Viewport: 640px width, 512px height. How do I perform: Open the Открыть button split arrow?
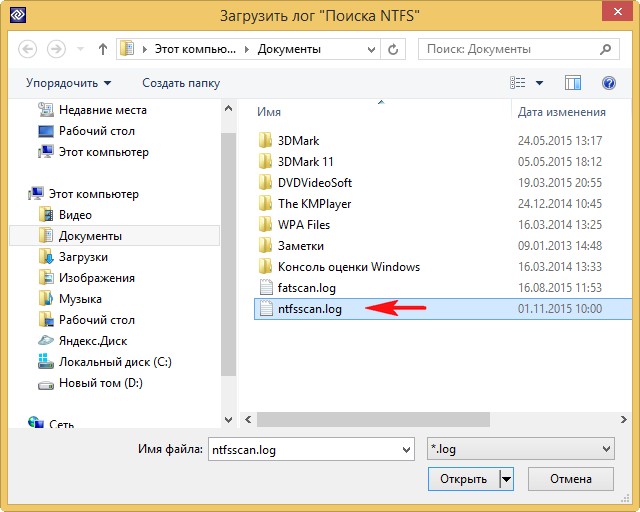(506, 479)
